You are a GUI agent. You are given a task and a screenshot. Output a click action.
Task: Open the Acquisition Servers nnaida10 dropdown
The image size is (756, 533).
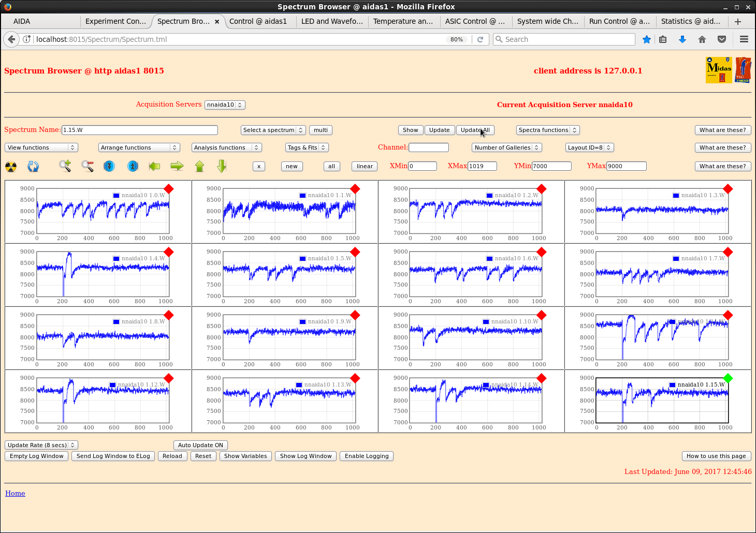pyautogui.click(x=225, y=105)
